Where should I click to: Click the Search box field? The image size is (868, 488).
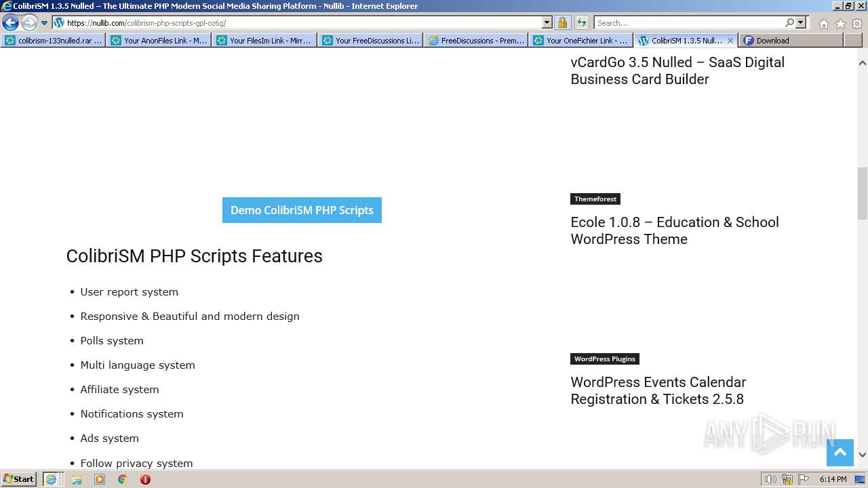688,22
